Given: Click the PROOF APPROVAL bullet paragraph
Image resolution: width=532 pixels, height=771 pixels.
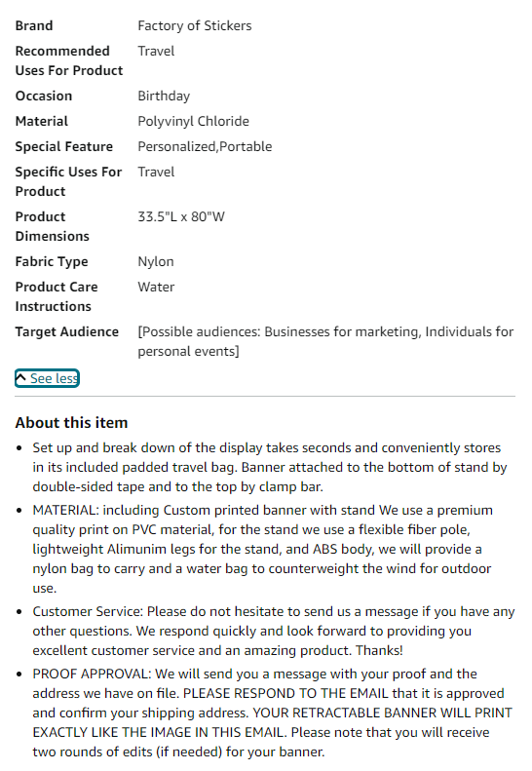Looking at the screenshot, I should (x=272, y=713).
